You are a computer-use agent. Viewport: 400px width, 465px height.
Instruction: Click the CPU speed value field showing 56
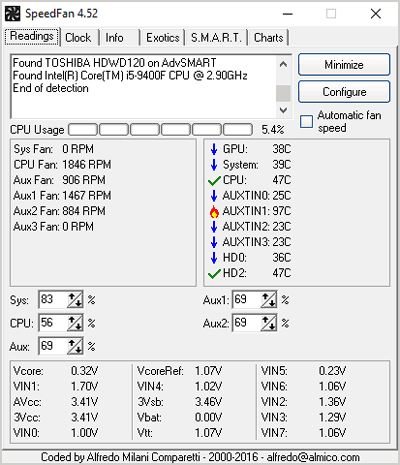(x=53, y=323)
